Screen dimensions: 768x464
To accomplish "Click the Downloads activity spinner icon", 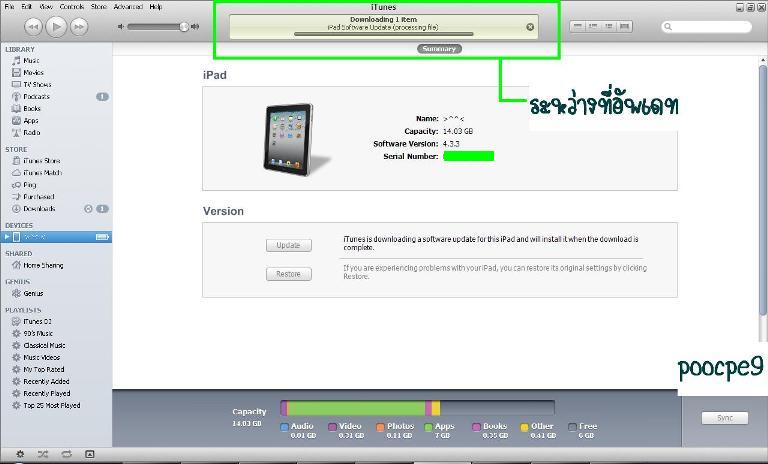I will tap(88, 209).
